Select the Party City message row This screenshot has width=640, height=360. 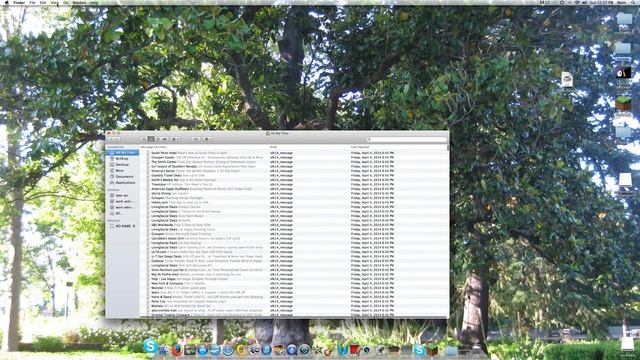[x=294, y=301]
